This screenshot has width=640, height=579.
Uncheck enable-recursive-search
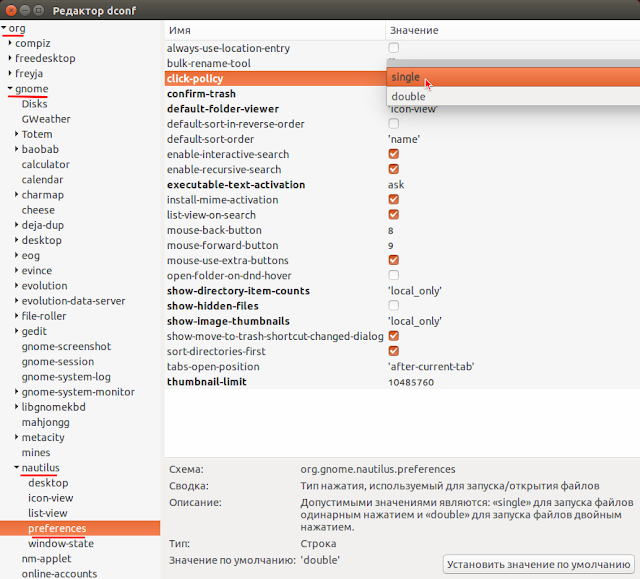pos(393,169)
